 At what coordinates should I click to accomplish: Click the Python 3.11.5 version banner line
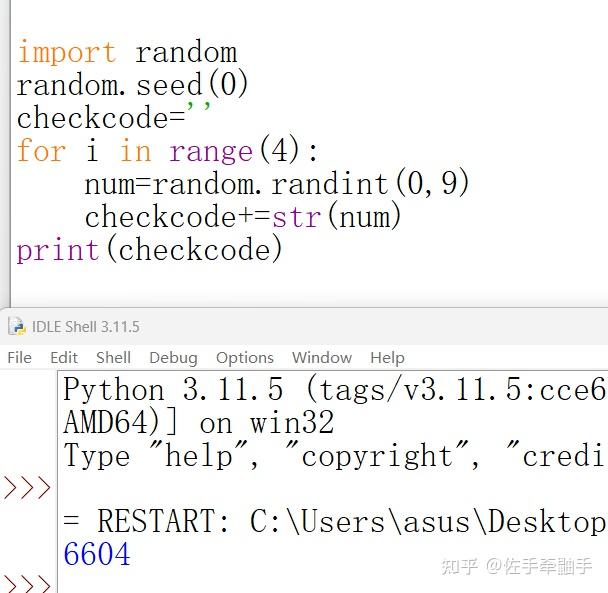333,389
